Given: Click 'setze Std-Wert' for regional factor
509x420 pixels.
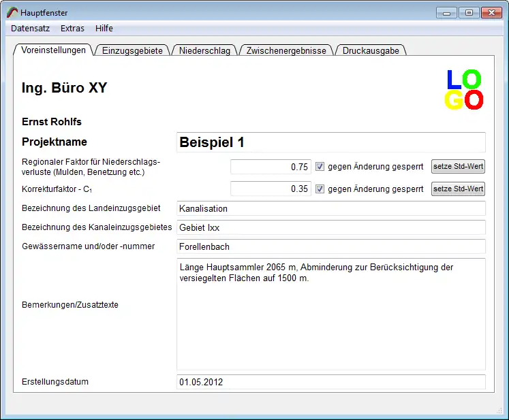Looking at the screenshot, I should [x=458, y=166].
